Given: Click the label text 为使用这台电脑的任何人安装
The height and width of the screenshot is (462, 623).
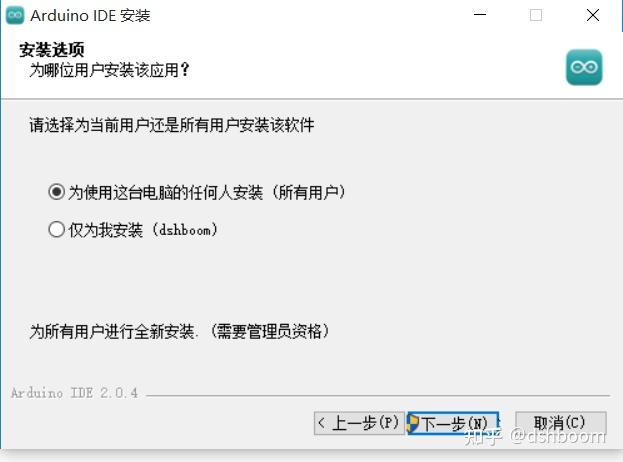Looking at the screenshot, I should pyautogui.click(x=166, y=193).
